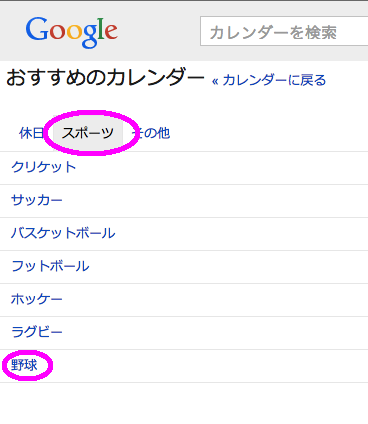Open the カレンダーに戻る link
368x424 pixels.
pyautogui.click(x=274, y=80)
